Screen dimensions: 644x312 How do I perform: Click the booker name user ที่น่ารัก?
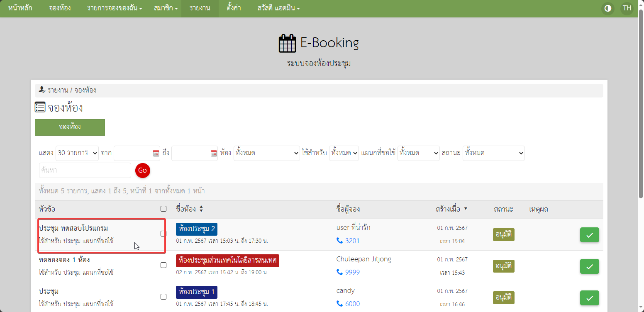[x=354, y=227]
